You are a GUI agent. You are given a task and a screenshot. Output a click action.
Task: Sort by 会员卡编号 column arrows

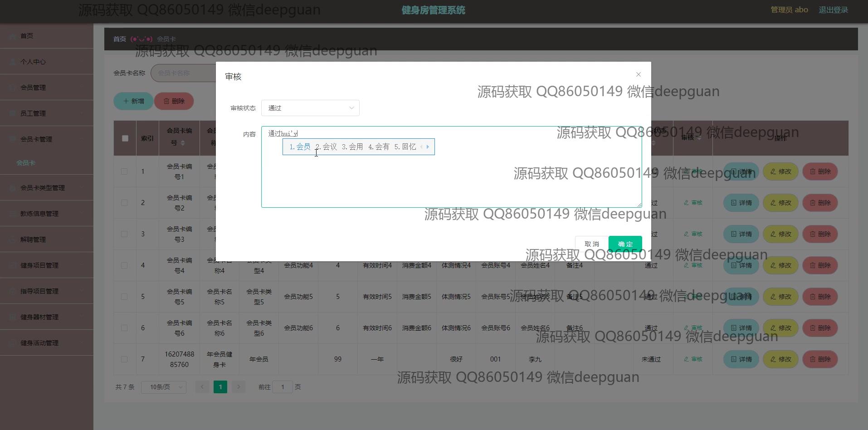pyautogui.click(x=183, y=143)
